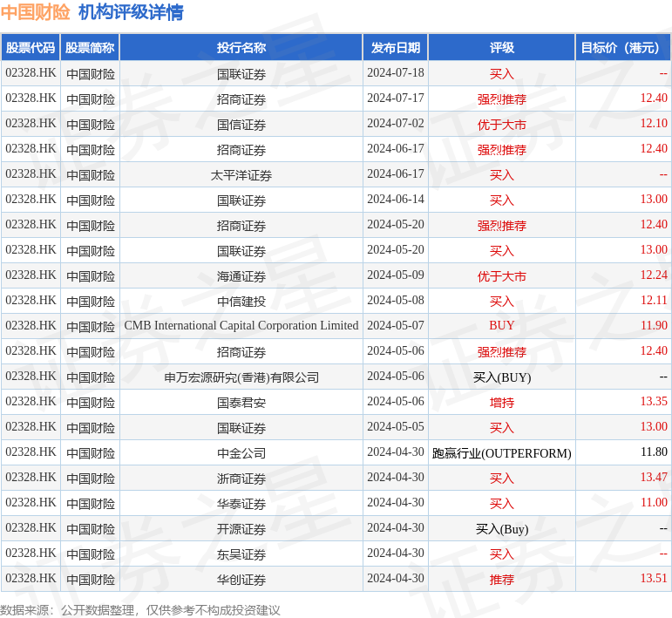This screenshot has width=672, height=618.
Task: Click 买入 rating in 东吴证券 row
Action: point(502,554)
